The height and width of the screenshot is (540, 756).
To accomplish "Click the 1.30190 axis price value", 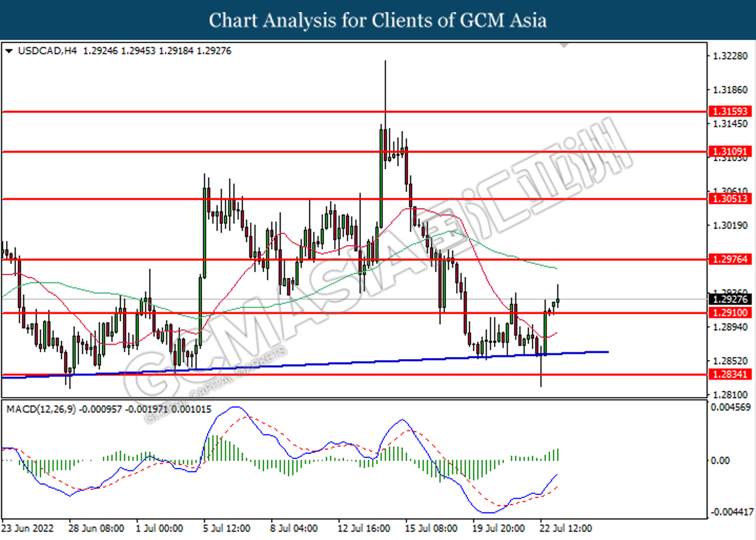I will (x=730, y=225).
